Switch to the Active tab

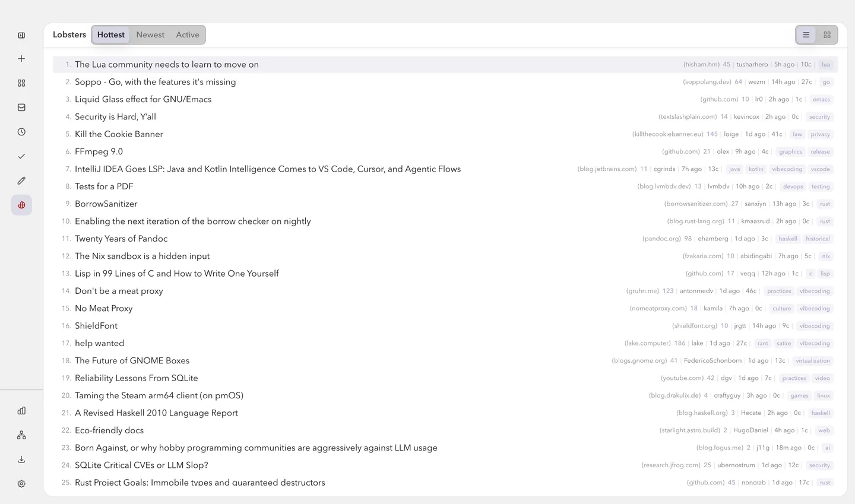188,35
